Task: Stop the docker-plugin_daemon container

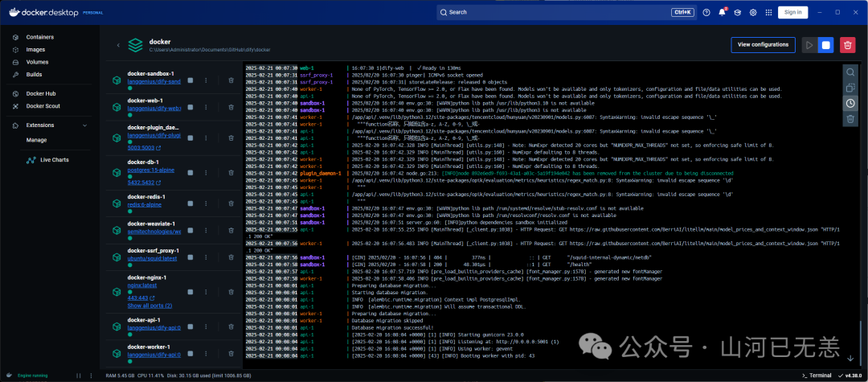Action: click(x=190, y=138)
